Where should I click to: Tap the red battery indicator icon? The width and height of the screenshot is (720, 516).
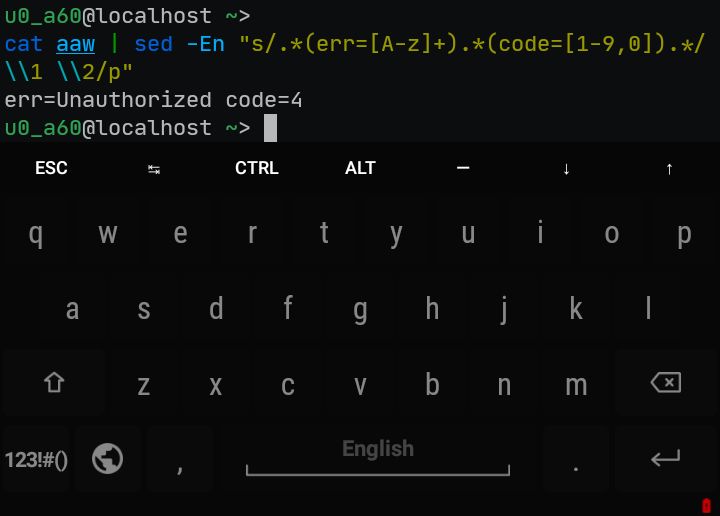coord(706,506)
